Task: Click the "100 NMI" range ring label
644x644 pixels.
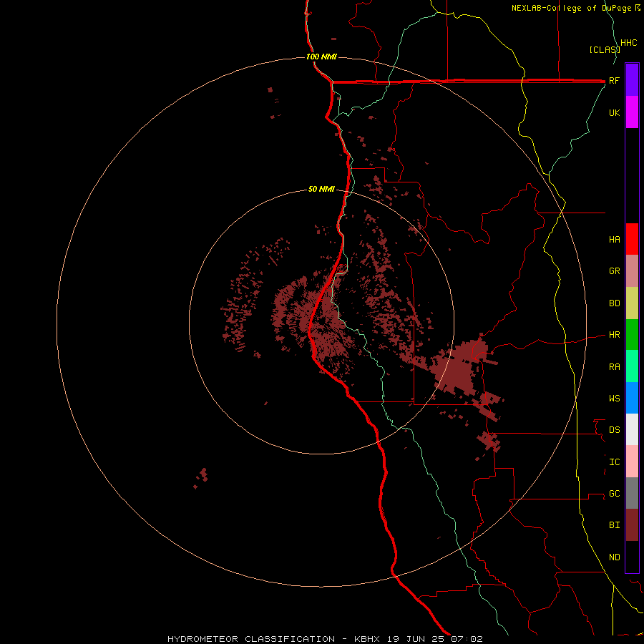Action: coord(321,57)
